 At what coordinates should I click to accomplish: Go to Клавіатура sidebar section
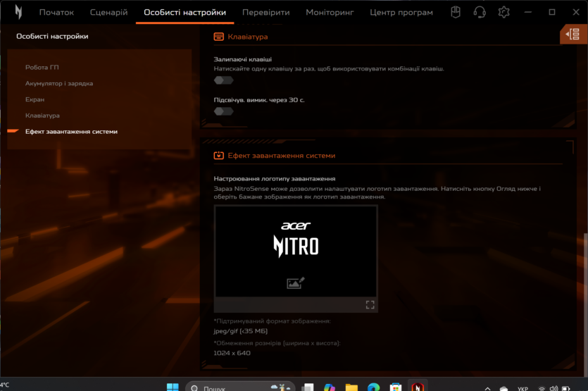42,116
